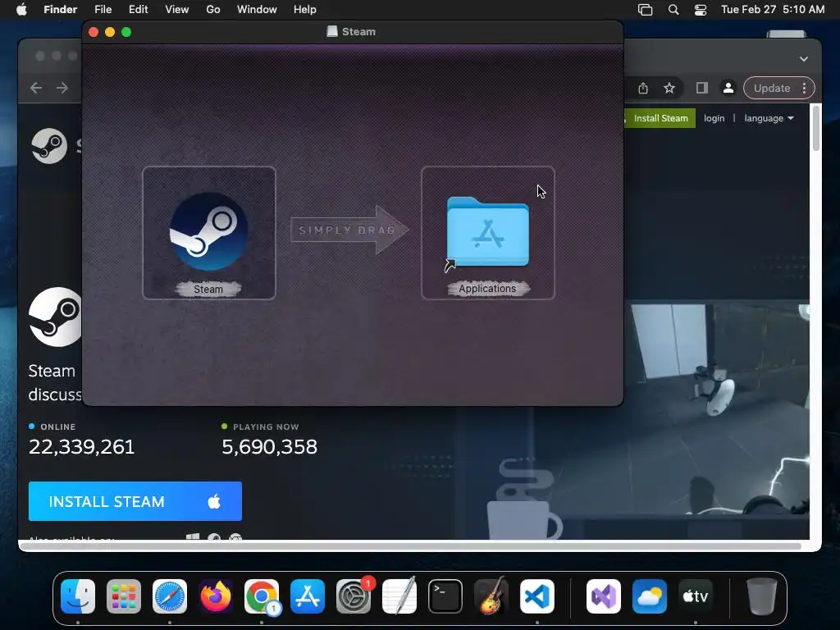Open the Go menu
This screenshot has width=840, height=630.
213,10
